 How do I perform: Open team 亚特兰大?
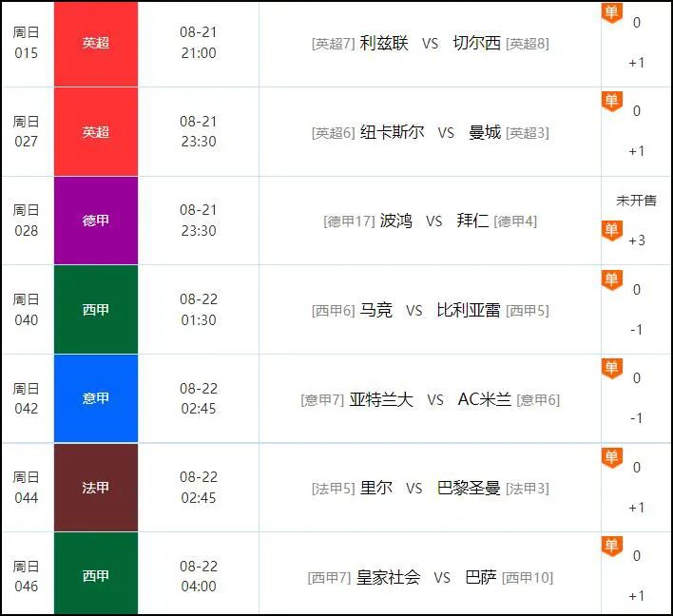(381, 399)
